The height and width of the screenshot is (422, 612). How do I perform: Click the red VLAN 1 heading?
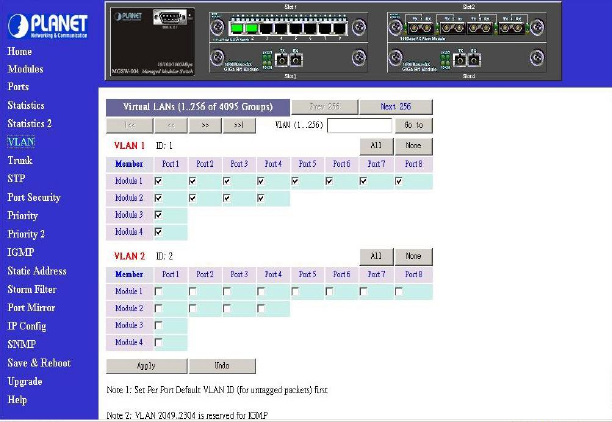tap(129, 146)
